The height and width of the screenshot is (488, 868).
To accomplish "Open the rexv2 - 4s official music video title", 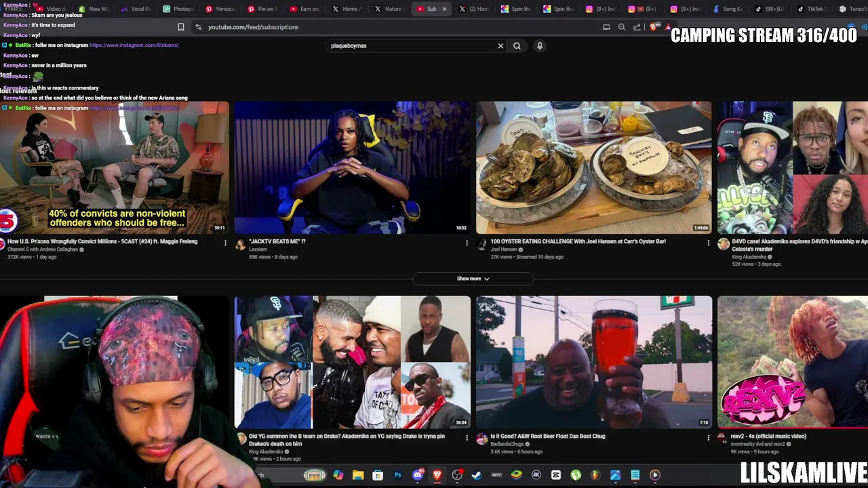I will (769, 436).
